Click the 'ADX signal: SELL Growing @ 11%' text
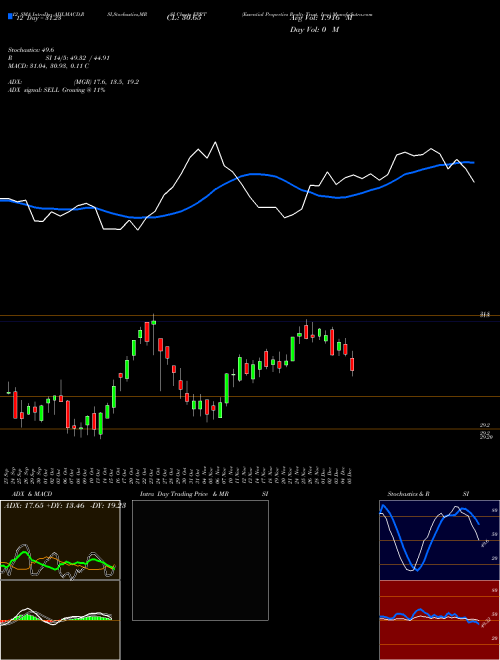 coord(56,90)
